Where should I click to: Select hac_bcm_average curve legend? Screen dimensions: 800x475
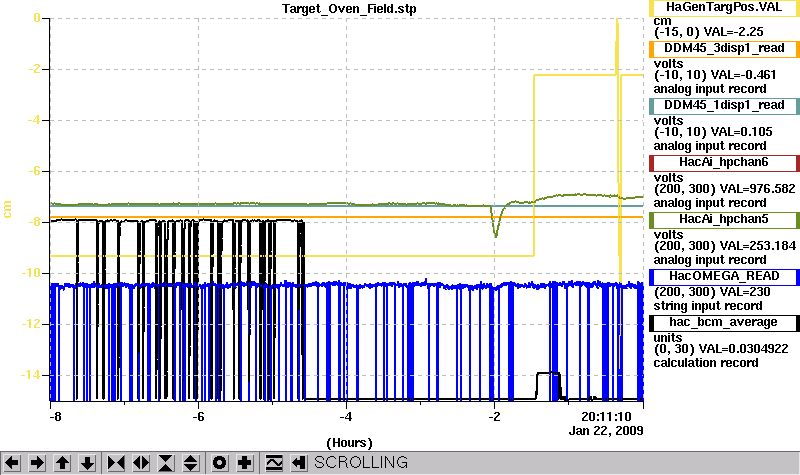click(x=724, y=323)
